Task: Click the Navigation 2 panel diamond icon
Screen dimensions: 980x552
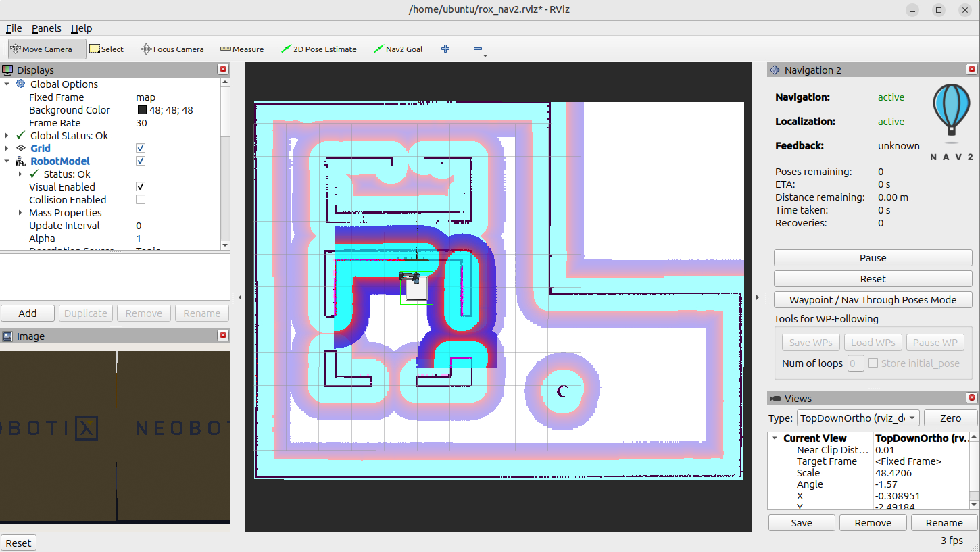Action: [775, 70]
